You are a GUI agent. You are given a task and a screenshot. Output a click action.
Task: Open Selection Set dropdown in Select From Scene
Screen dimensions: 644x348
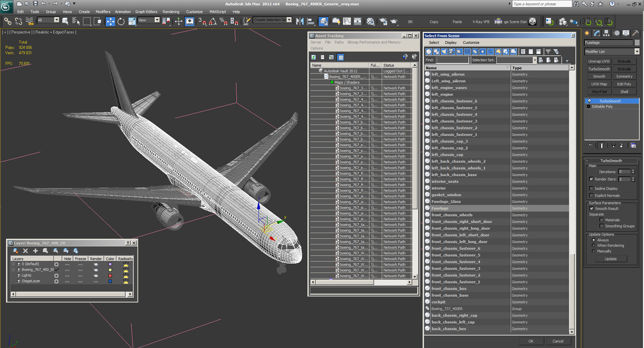click(517, 60)
